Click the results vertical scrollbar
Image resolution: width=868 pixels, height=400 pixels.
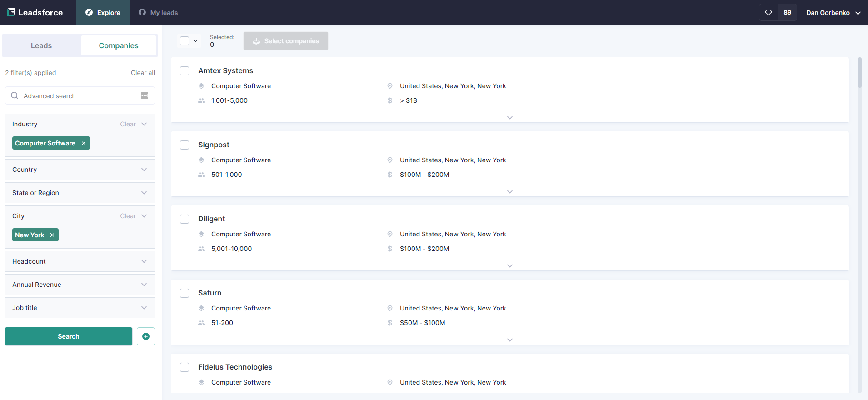point(859,72)
